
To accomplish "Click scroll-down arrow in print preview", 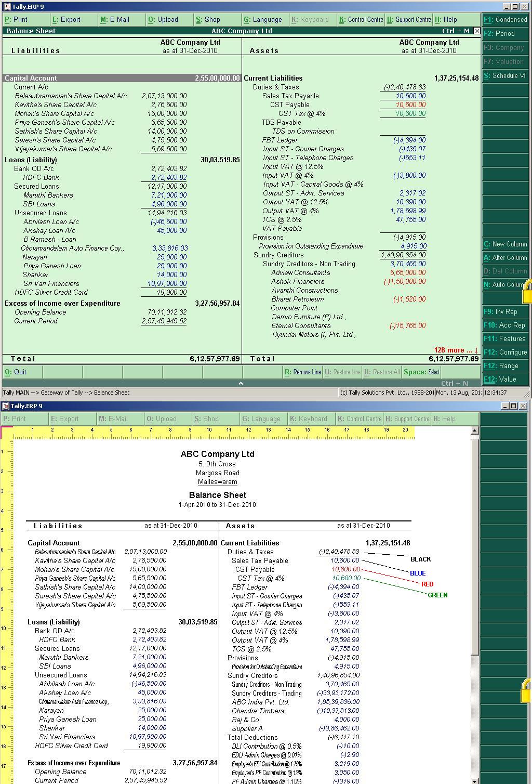I will [474, 780].
